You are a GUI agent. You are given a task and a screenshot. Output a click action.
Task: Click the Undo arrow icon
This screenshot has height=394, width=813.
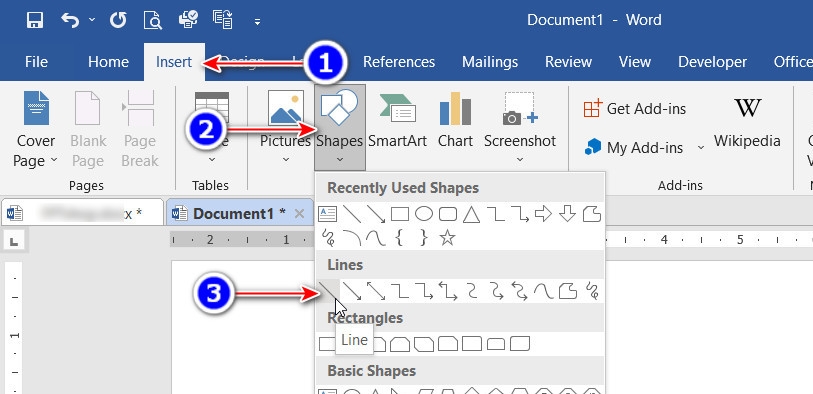[71, 20]
